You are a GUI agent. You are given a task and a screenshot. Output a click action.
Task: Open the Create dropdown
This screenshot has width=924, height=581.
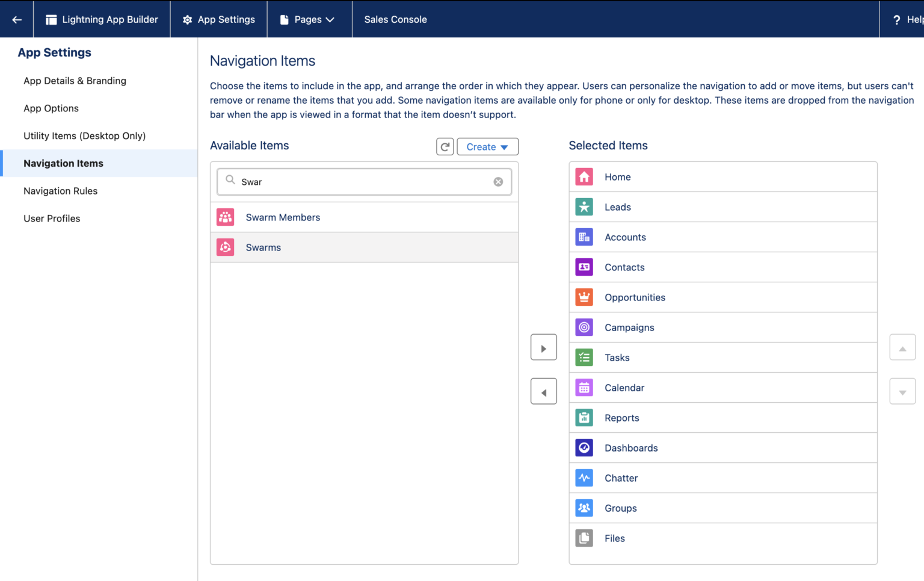[x=487, y=146]
